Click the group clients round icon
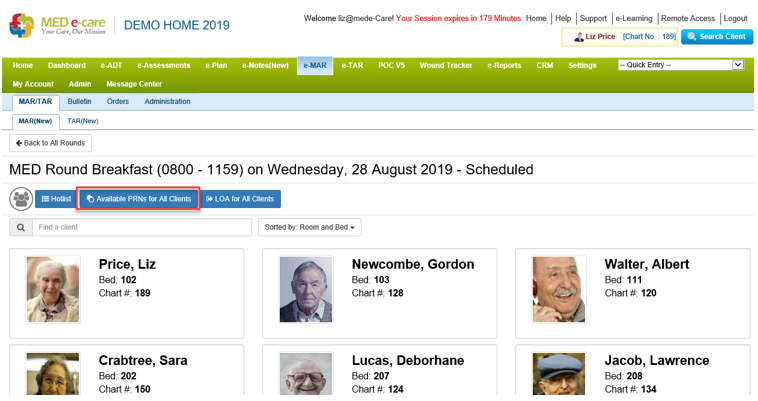The height and width of the screenshot is (401, 758). pyautogui.click(x=21, y=199)
